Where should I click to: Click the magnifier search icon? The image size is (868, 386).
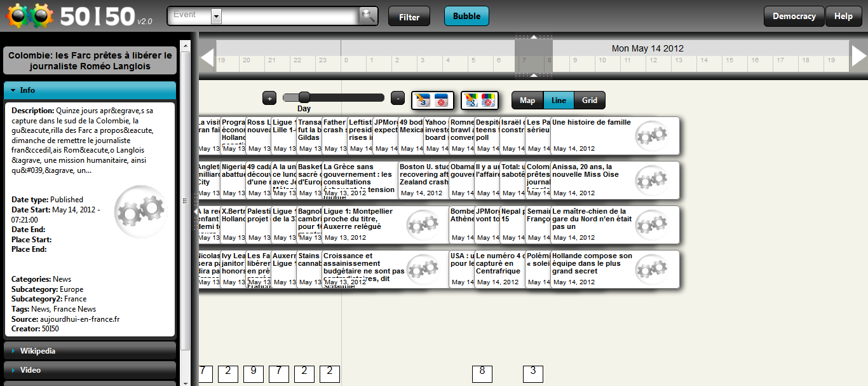(x=368, y=16)
